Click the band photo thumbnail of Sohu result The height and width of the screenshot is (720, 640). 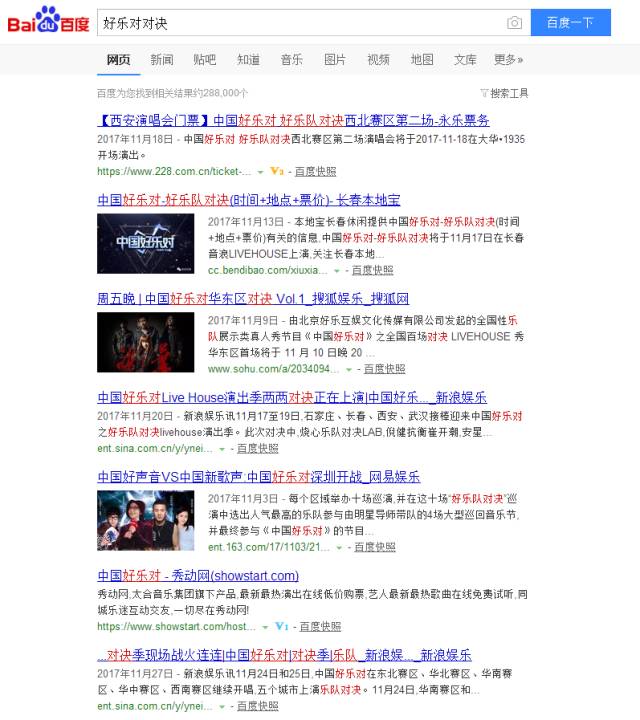click(x=146, y=342)
